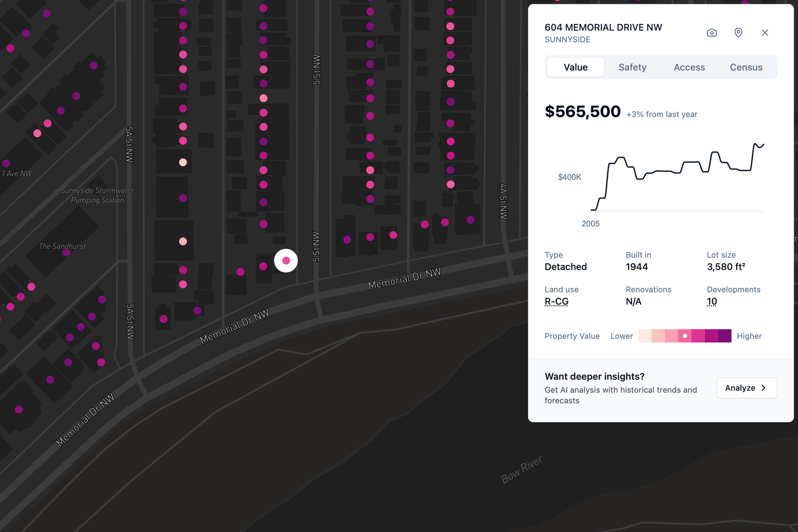Viewport: 798px width, 532px height.
Task: Click the $565,500 property value heading
Action: (x=582, y=112)
